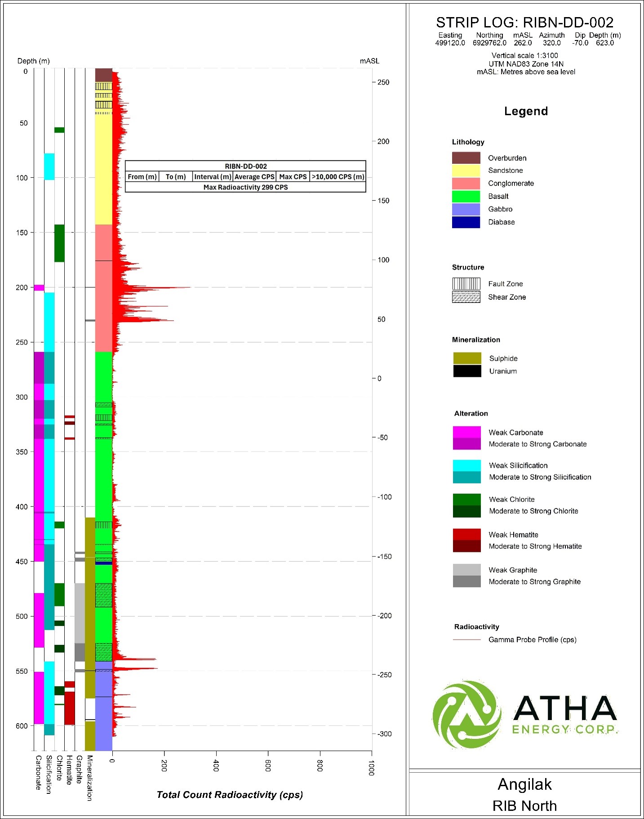
Task: Click the Uranium black legend swatch
Action: pyautogui.click(x=467, y=371)
